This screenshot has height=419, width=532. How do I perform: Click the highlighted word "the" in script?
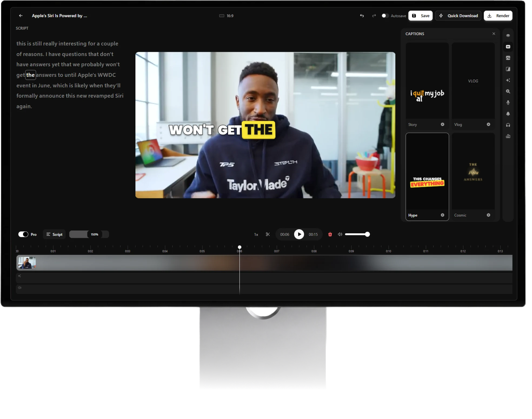[31, 75]
